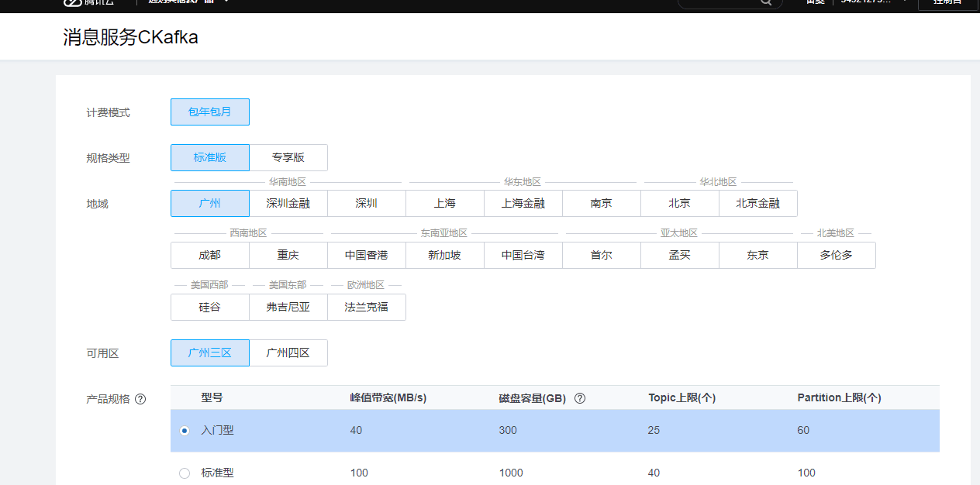980x485 pixels.
Task: Click disk capacity 1000 in 标准型 row
Action: [511, 473]
